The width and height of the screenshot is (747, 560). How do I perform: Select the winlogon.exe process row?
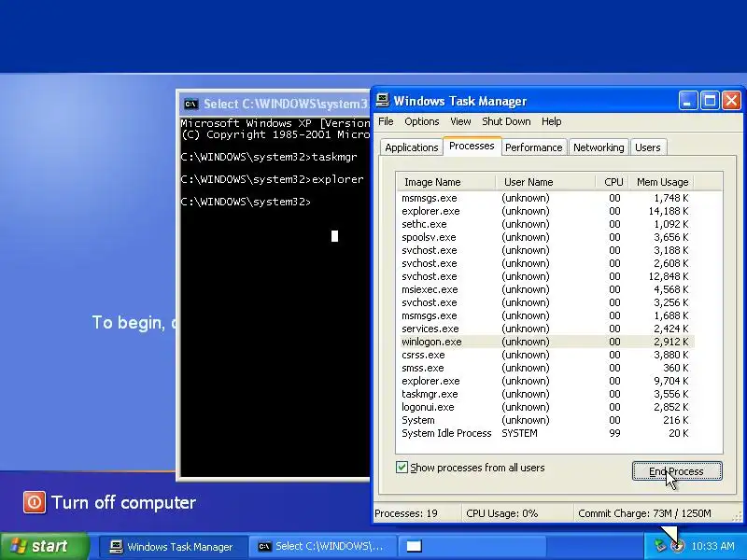click(545, 342)
